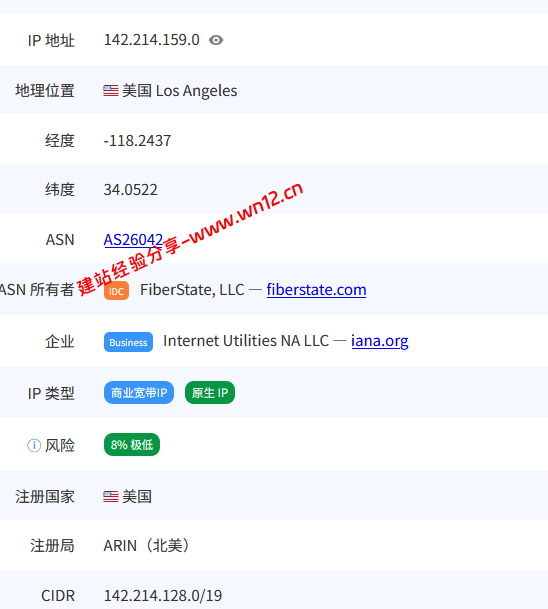The image size is (548, 609).
Task: Click the blue Business badge
Action: [x=128, y=342]
